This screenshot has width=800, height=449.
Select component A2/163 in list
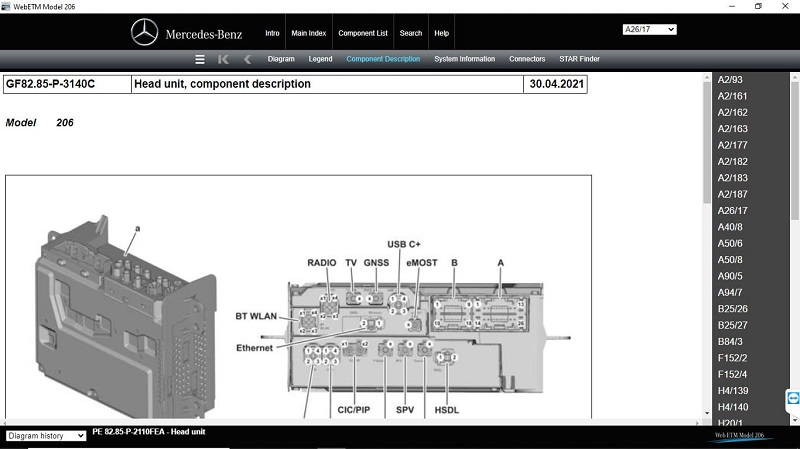click(732, 129)
